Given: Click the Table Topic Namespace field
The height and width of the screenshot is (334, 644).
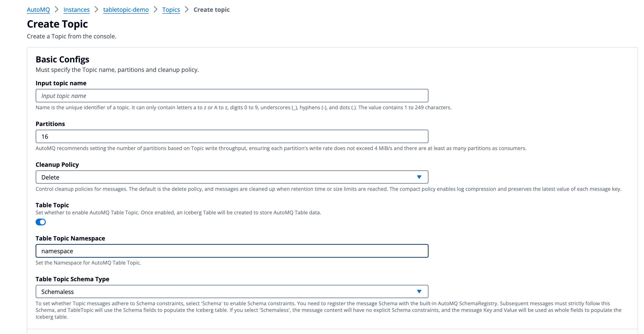Looking at the screenshot, I should [231, 251].
